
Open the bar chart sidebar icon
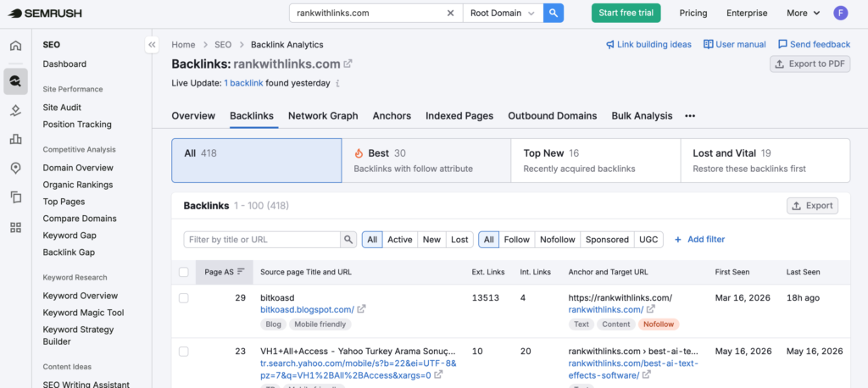[15, 139]
